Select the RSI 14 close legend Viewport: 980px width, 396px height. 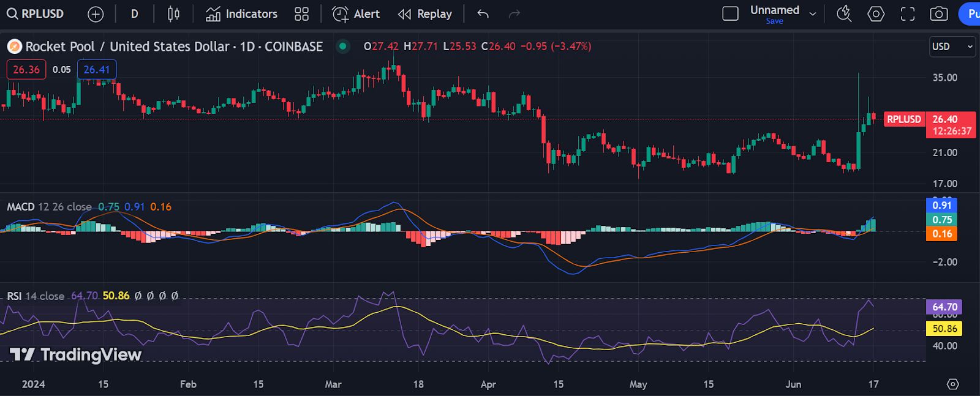click(36, 296)
